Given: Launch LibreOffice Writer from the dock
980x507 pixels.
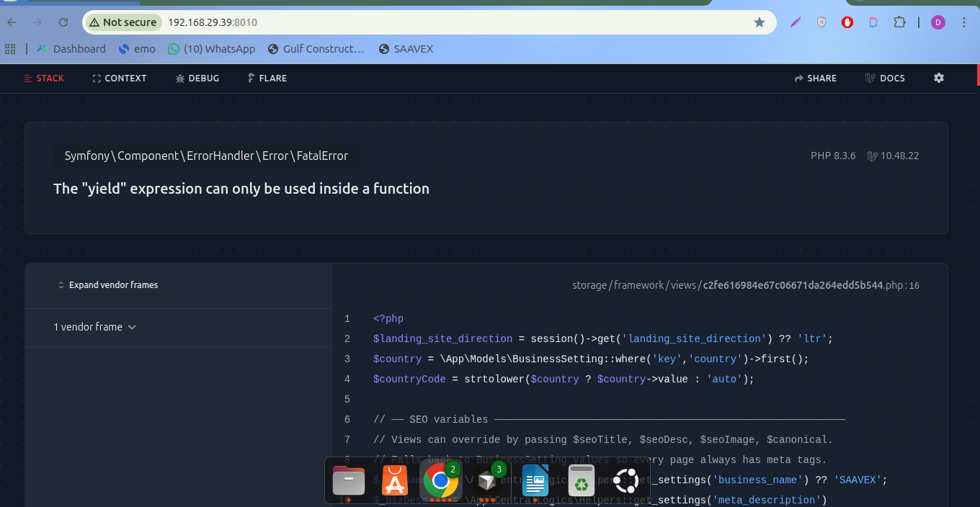Looking at the screenshot, I should pyautogui.click(x=535, y=481).
